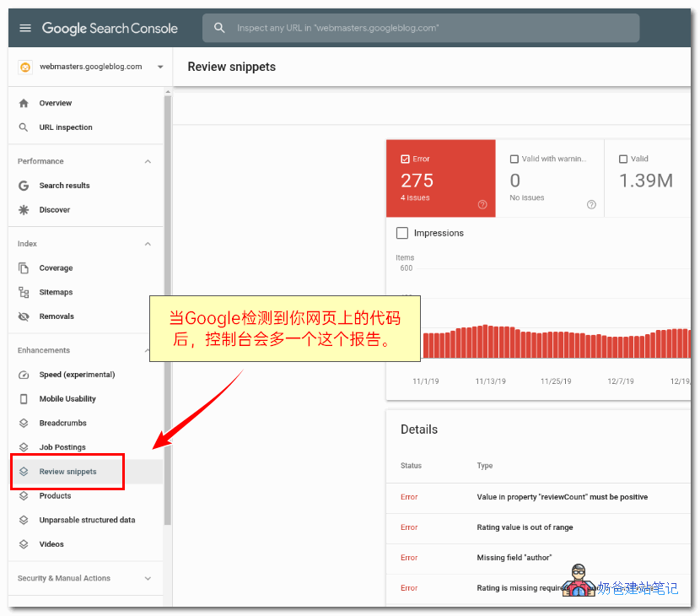Screen dimensions: 700x616
Task: Click the Sitemaps tree icon
Action: coord(24,293)
